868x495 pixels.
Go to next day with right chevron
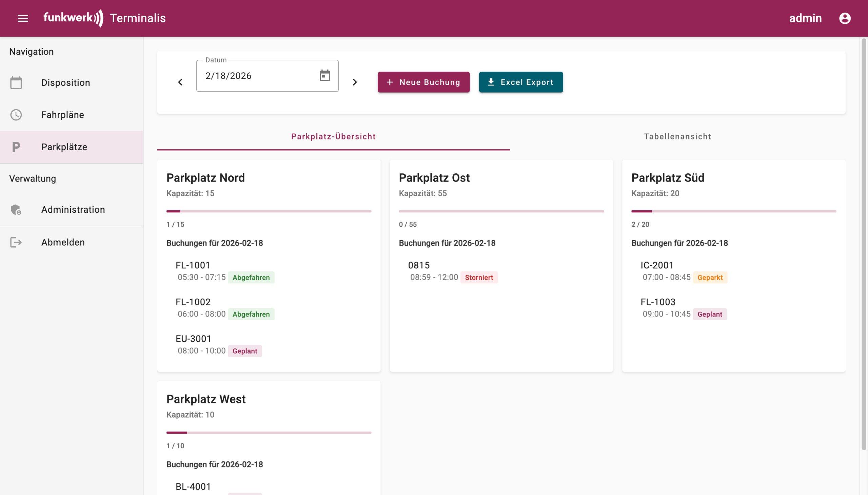point(355,82)
